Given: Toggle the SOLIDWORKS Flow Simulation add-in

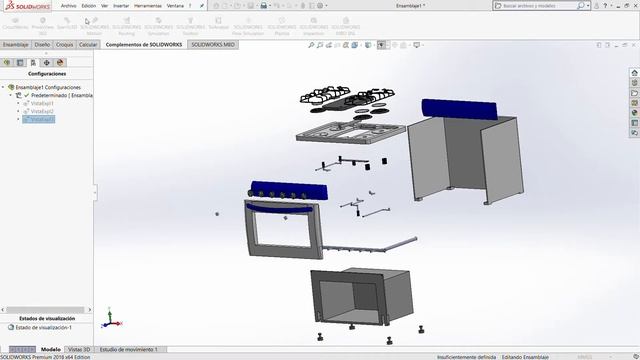Looking at the screenshot, I should 248,27.
